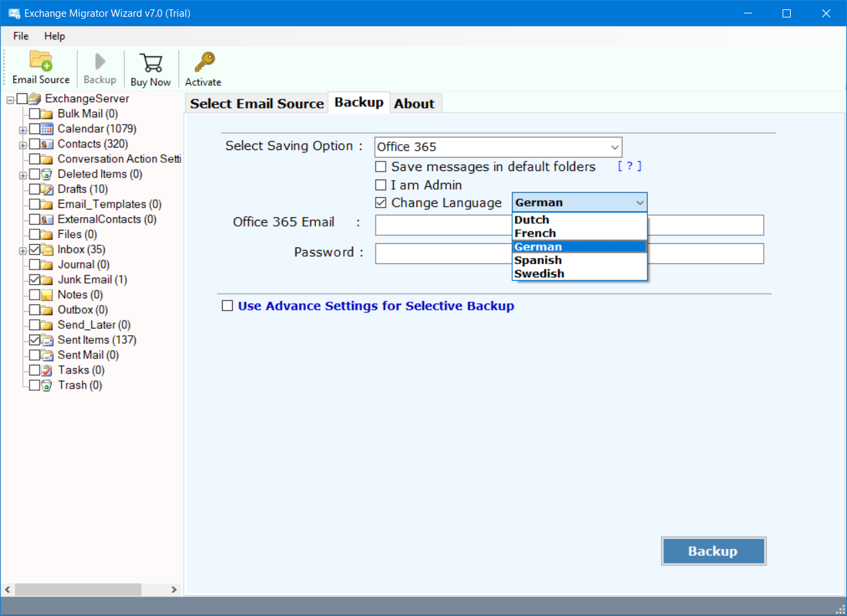The image size is (847, 616).
Task: Click the ExchangeServer root folder icon
Action: [35, 99]
